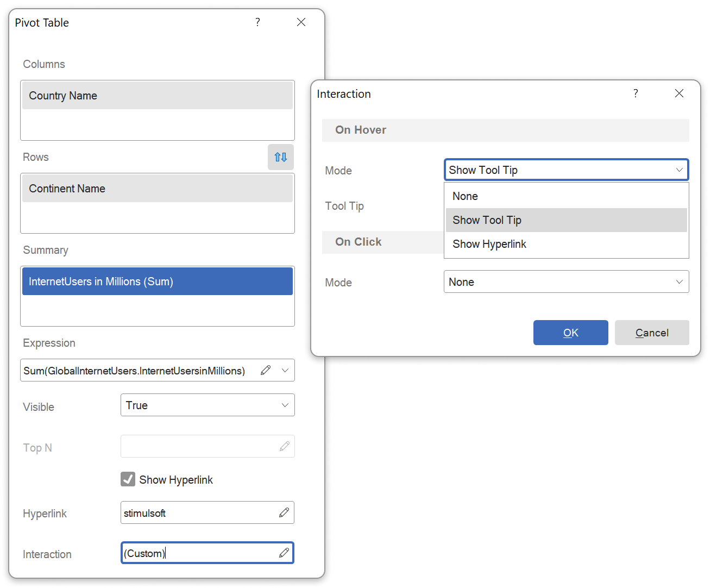Screen dimensions: 717x588
Task: Select None from the On Hover Mode list
Action: (x=465, y=196)
